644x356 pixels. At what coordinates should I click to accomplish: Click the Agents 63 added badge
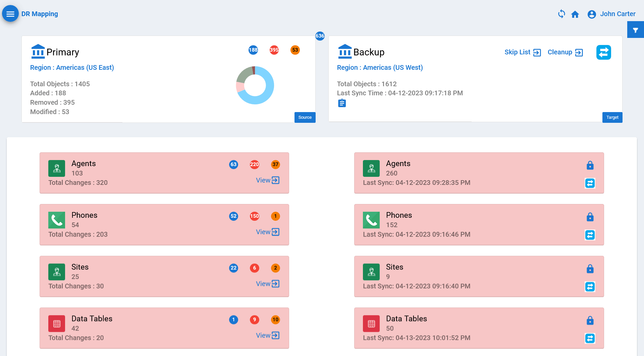tap(234, 164)
